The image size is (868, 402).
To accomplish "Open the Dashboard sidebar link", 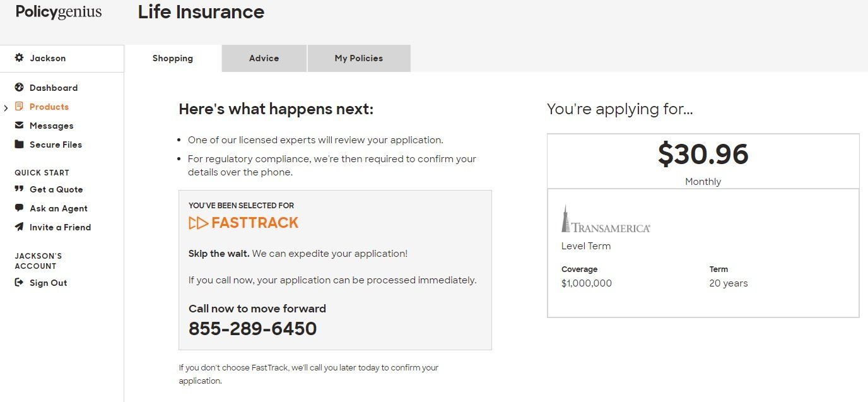I will [x=54, y=88].
